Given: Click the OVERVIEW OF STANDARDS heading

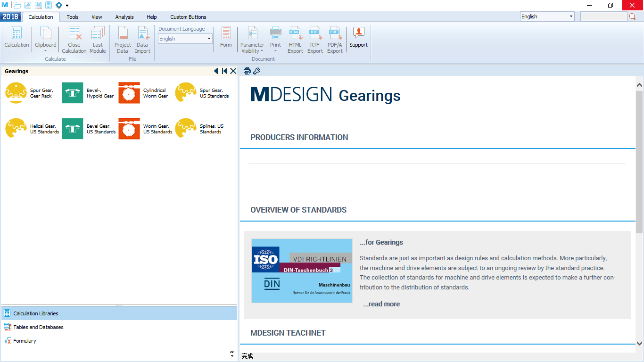Looking at the screenshot, I should [x=298, y=210].
